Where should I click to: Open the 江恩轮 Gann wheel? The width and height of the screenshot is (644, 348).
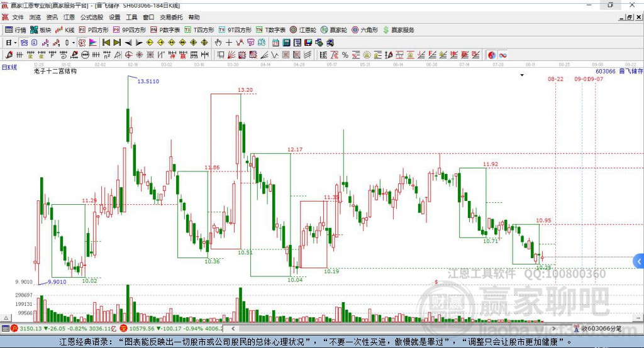[303, 30]
